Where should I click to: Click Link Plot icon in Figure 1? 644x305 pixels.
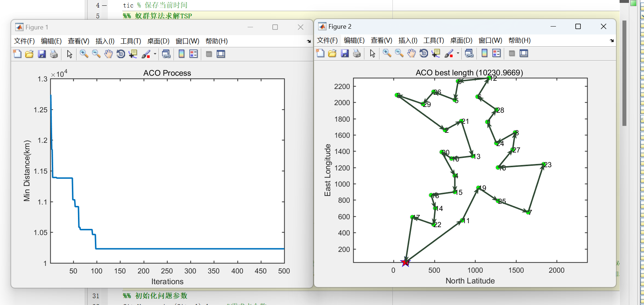166,54
